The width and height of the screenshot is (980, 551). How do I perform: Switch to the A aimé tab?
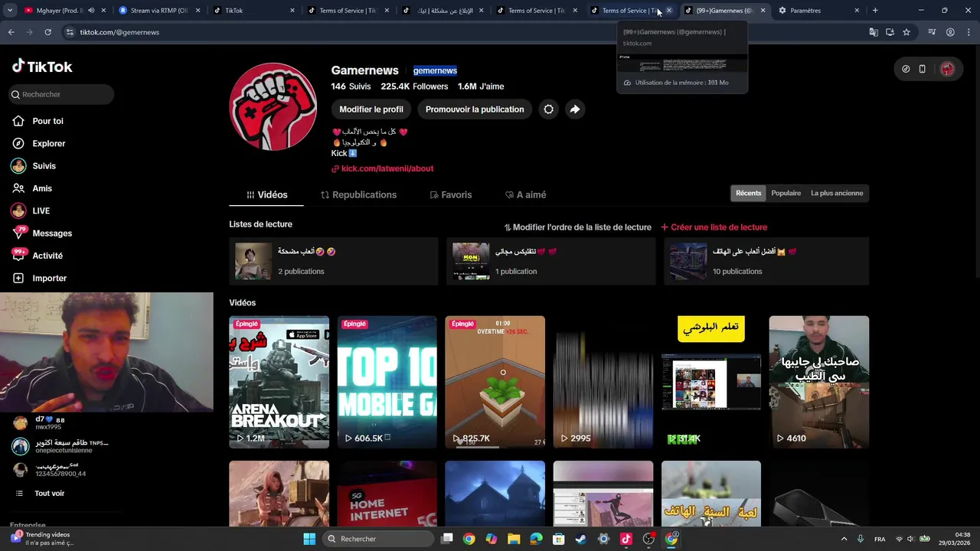click(525, 194)
